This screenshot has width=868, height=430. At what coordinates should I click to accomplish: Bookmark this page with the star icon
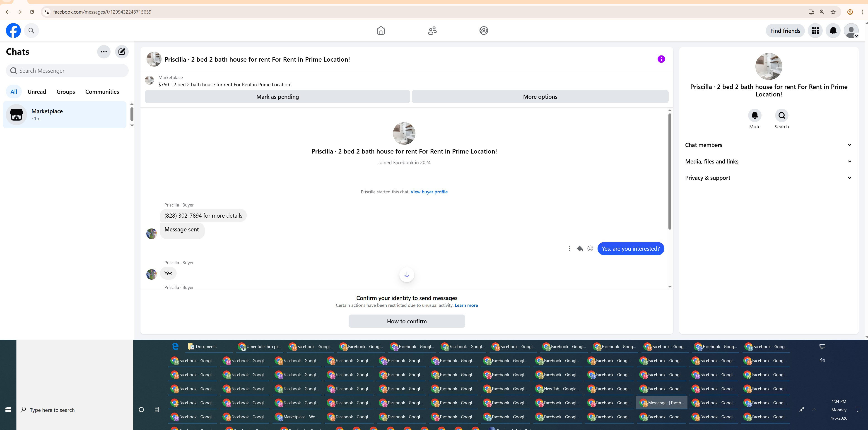(x=833, y=12)
